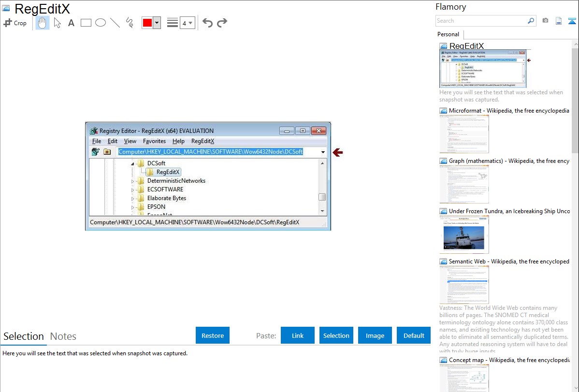
Task: Open the RegEditX menu in Registry Editor
Action: pyautogui.click(x=203, y=141)
